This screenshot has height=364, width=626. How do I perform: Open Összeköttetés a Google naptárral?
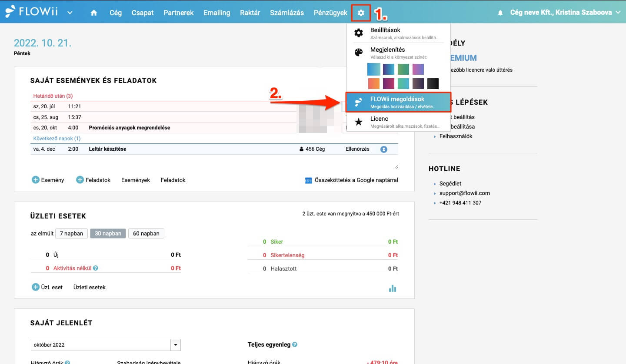click(x=351, y=180)
